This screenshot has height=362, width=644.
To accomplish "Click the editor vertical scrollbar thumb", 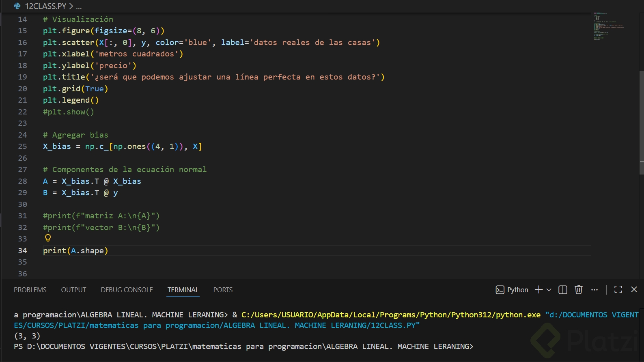I will [x=641, y=122].
